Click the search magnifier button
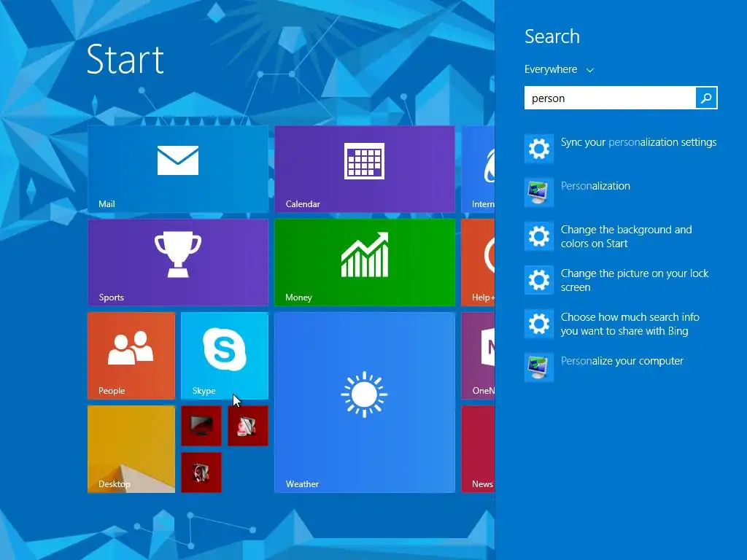The height and width of the screenshot is (560, 747). (x=706, y=98)
